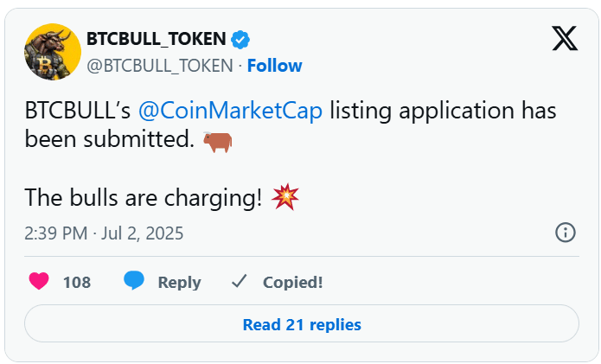Click the 108 likes count
Screen dimensions: 601x364
77,283
